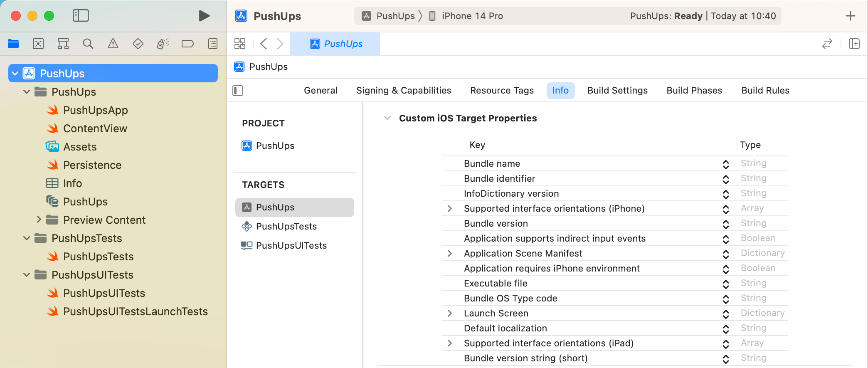Viewport: 868px width, 368px height.
Task: Collapse Custom iOS Target Properties section
Action: click(x=387, y=118)
